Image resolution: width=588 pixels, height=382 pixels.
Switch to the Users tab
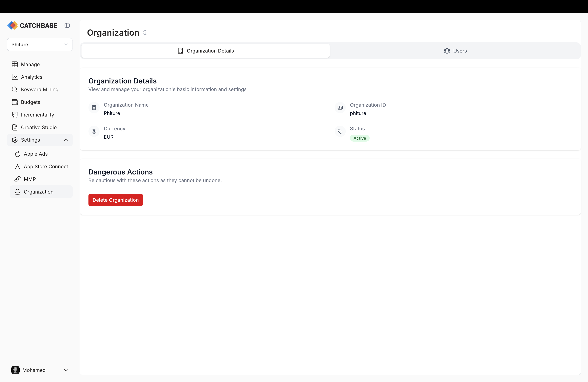pyautogui.click(x=455, y=51)
